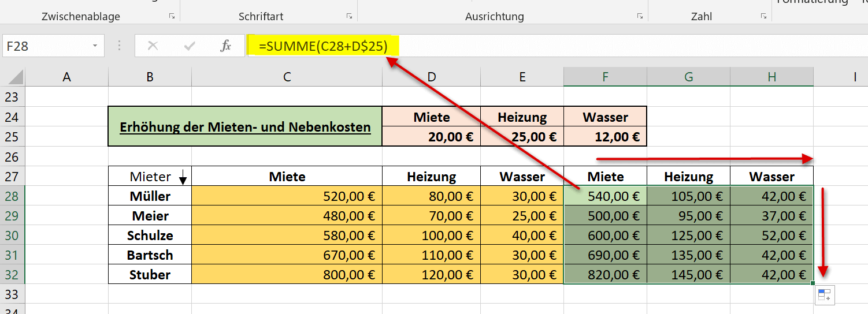The width and height of the screenshot is (868, 314).
Task: Click the 'Erhöhung der Mieten- und Nebenkosten' cell
Action: (245, 126)
